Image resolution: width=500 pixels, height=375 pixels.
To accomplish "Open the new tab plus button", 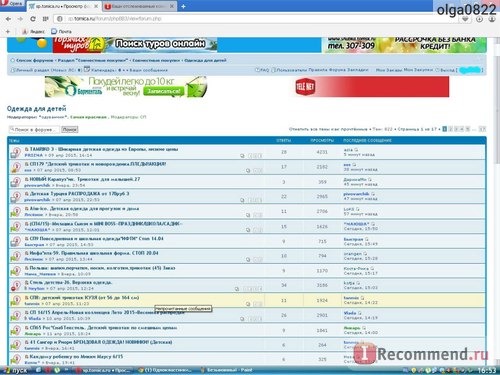I will point(183,6).
